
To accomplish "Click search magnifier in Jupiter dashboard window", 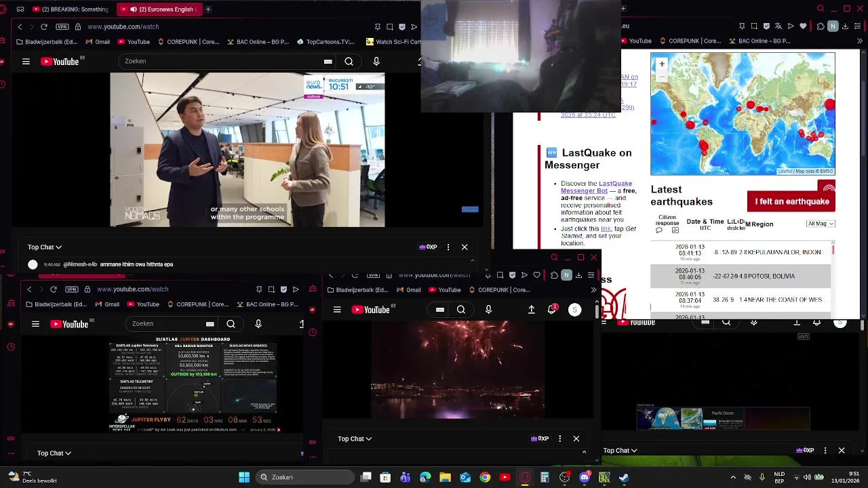I will tap(231, 324).
